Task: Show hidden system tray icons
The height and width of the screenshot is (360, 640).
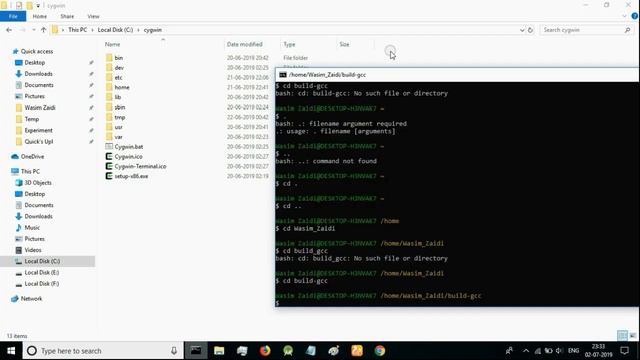Action: 526,351
